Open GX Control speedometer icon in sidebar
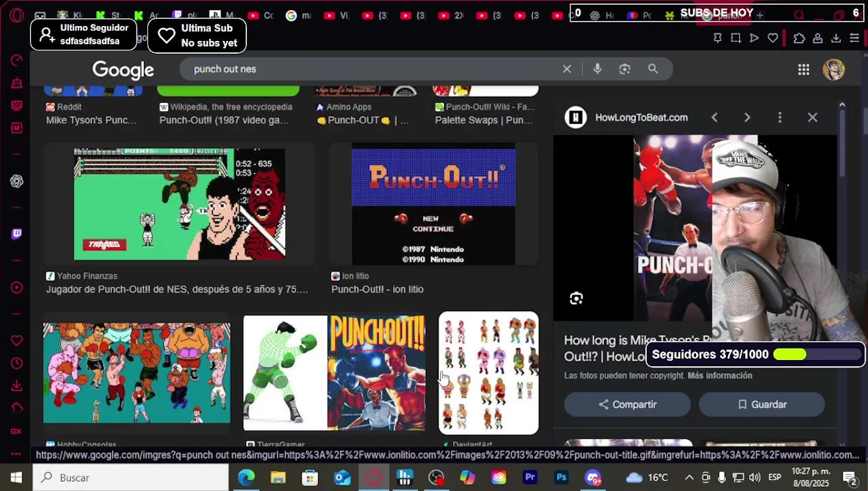Viewport: 868px width, 491px height. (17, 61)
